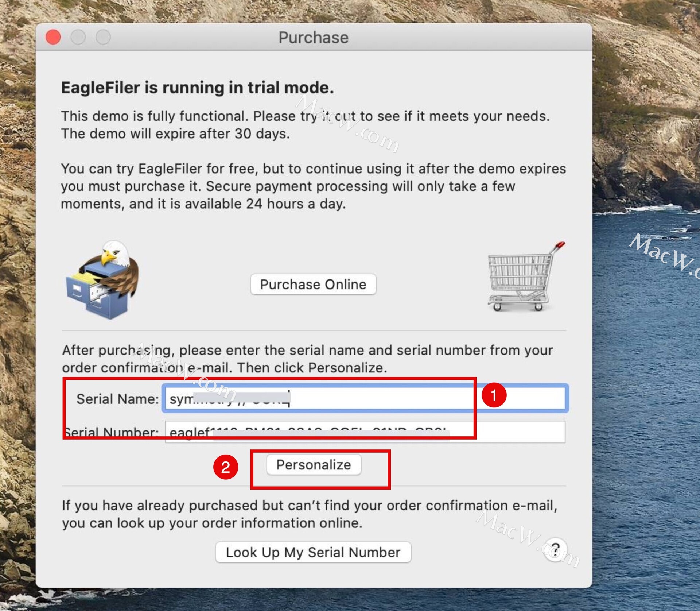Click the grayed-out zoom window button
The image size is (700, 611).
tap(103, 37)
